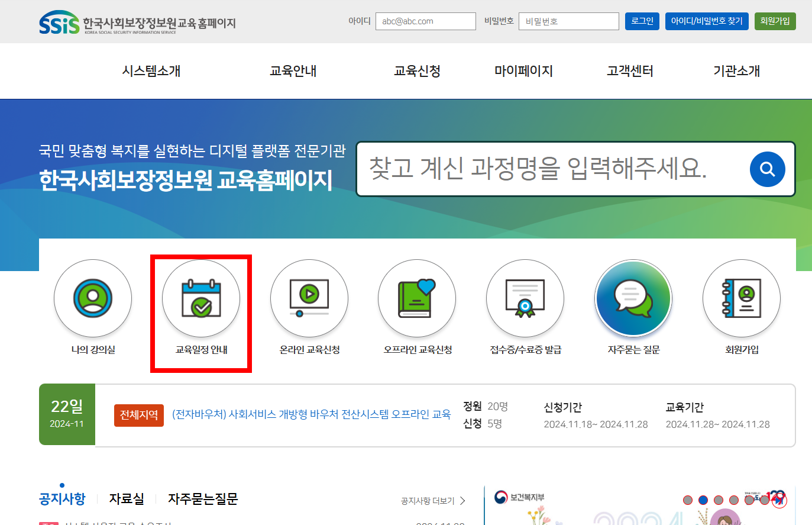812x525 pixels.
Task: Open the 교육신청 menu
Action: tap(416, 70)
